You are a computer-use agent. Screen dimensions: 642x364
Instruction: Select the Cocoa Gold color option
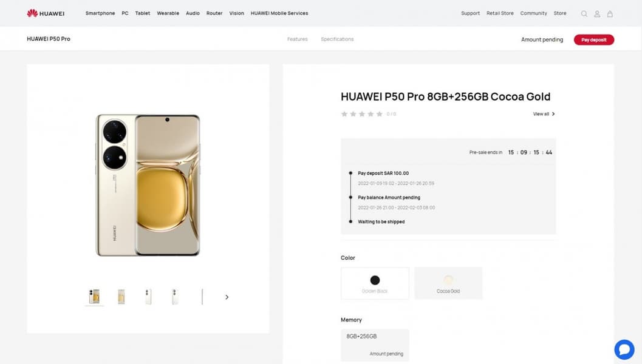[448, 283]
